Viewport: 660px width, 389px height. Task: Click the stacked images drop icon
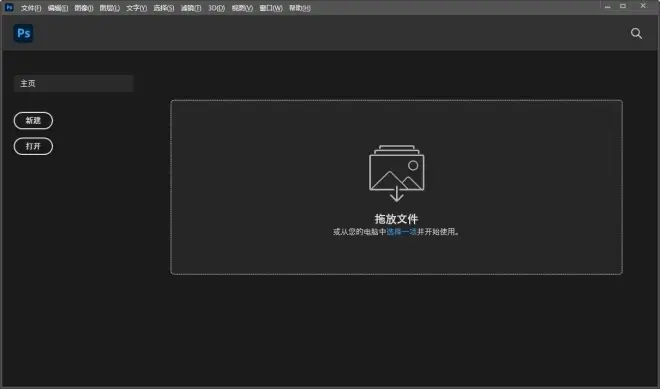coord(397,173)
